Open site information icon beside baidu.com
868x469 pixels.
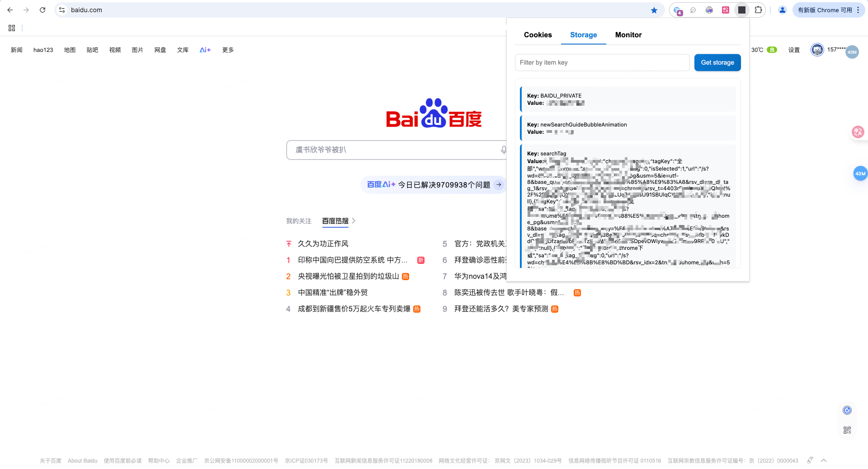point(62,10)
